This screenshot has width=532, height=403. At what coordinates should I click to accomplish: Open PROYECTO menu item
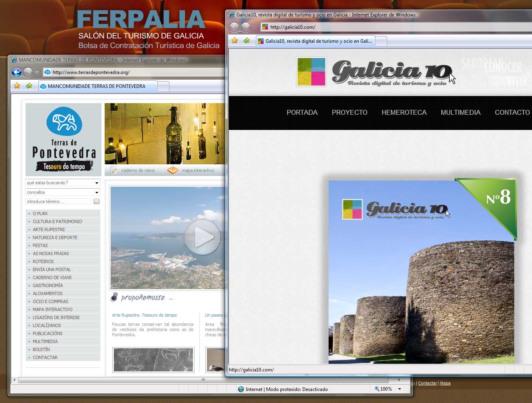tap(349, 113)
